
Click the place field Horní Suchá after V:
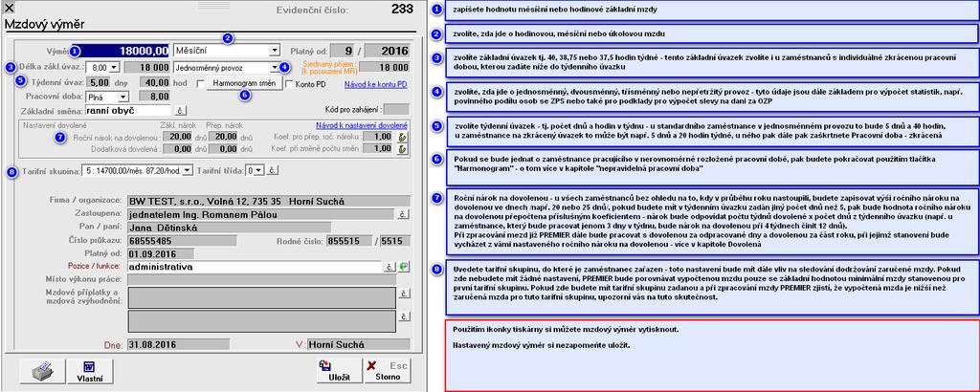[361, 344]
